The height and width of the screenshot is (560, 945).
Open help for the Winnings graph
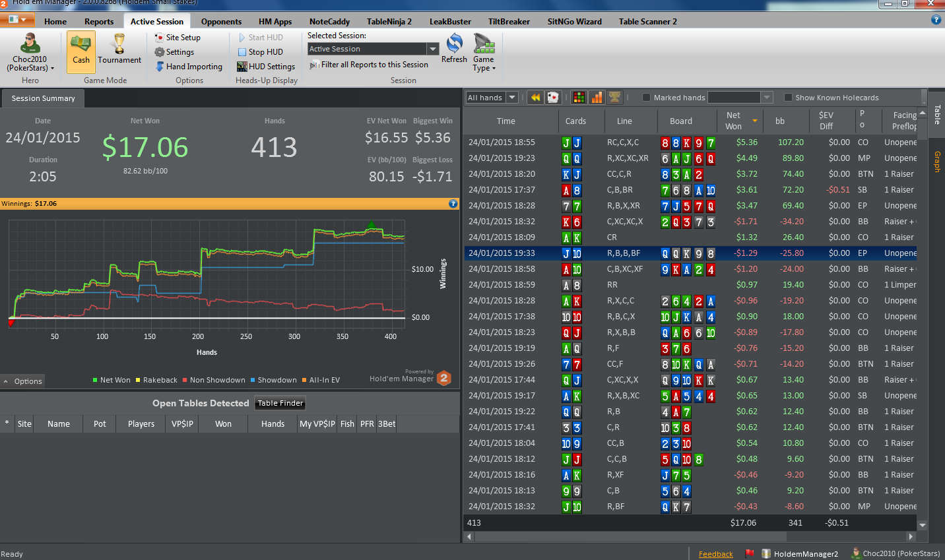click(x=453, y=204)
